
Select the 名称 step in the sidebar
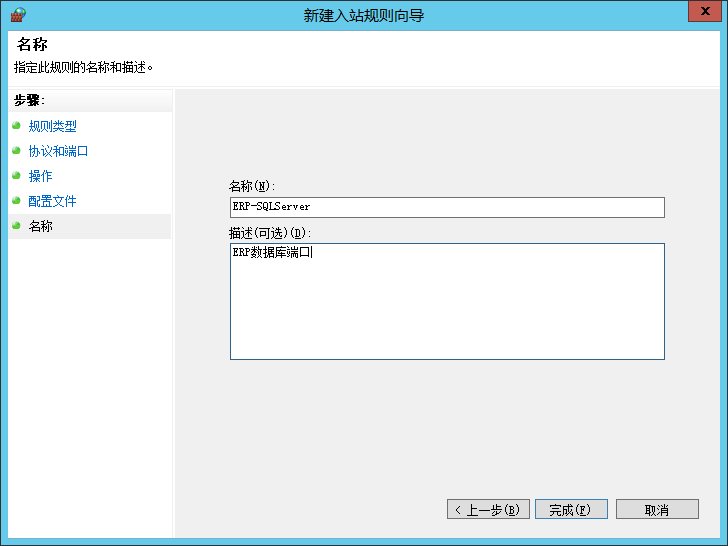pyautogui.click(x=40, y=226)
